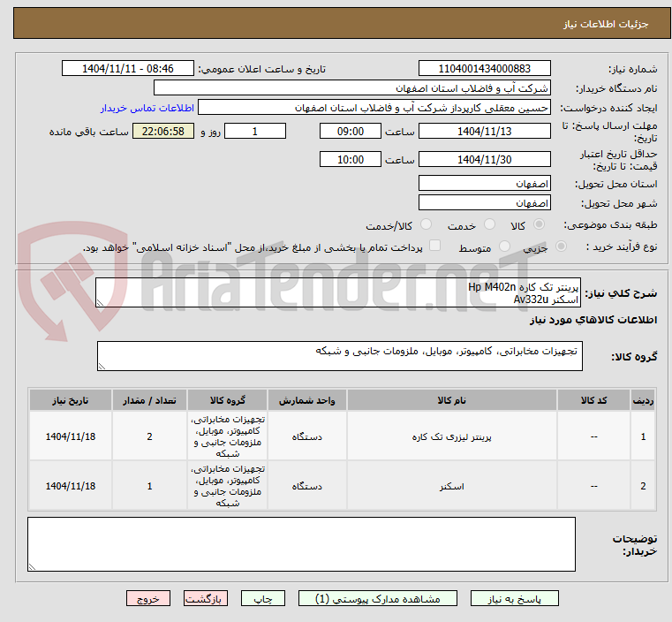Click the اطلاعات کالاهای مورد نیاز heading
The height and width of the screenshot is (622, 672).
(593, 320)
